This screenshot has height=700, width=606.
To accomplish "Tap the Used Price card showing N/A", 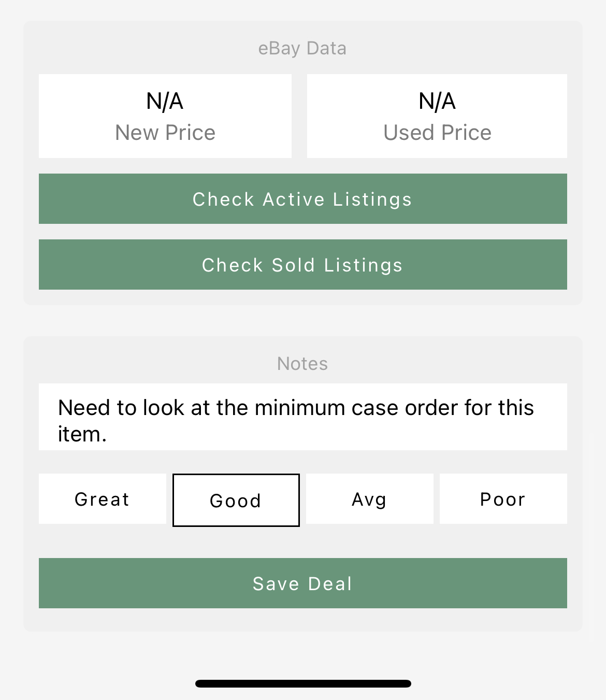I will (x=437, y=116).
